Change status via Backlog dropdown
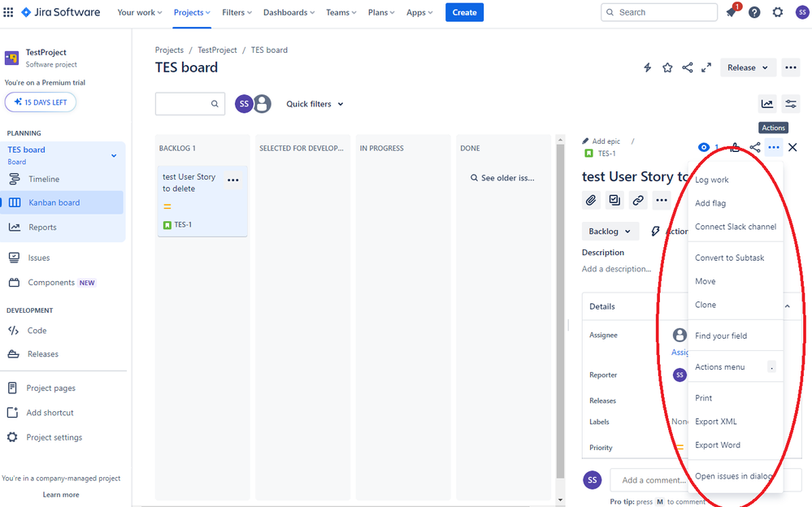The height and width of the screenshot is (507, 812). pyautogui.click(x=610, y=232)
